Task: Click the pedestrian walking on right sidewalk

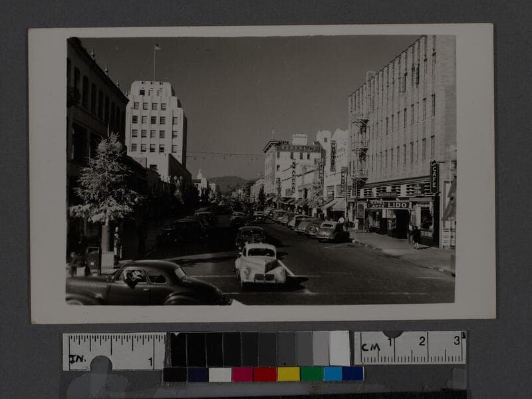Action: [416, 236]
